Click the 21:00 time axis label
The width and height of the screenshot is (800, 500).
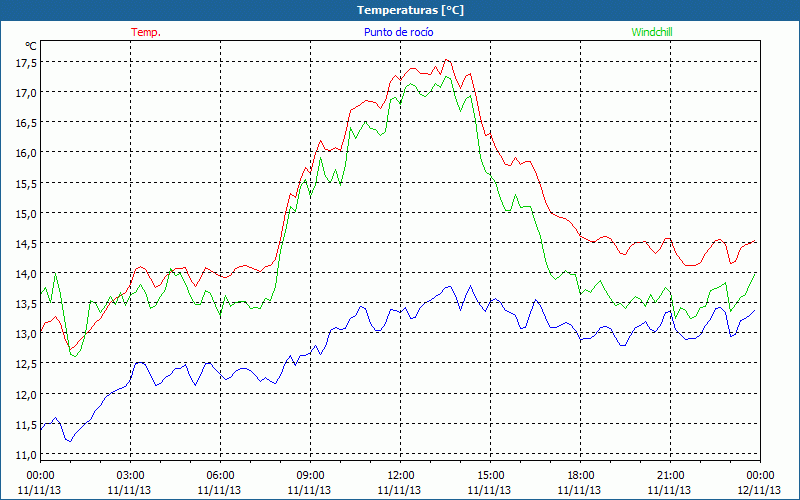pos(670,476)
